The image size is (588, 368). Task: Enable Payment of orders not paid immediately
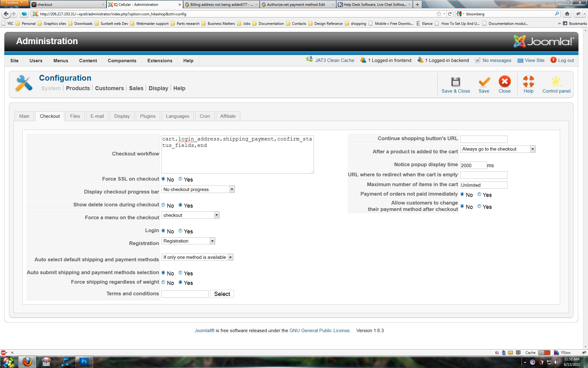[479, 194]
